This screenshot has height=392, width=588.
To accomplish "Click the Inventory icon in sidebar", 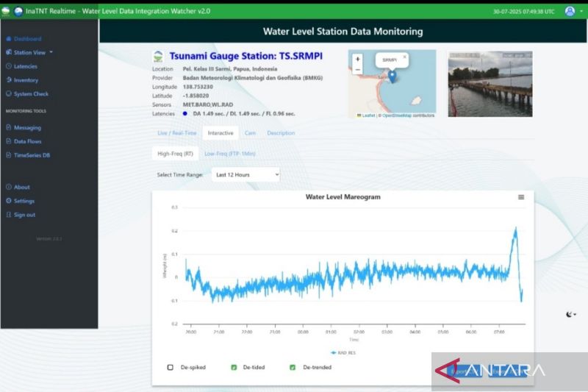I will (8, 80).
